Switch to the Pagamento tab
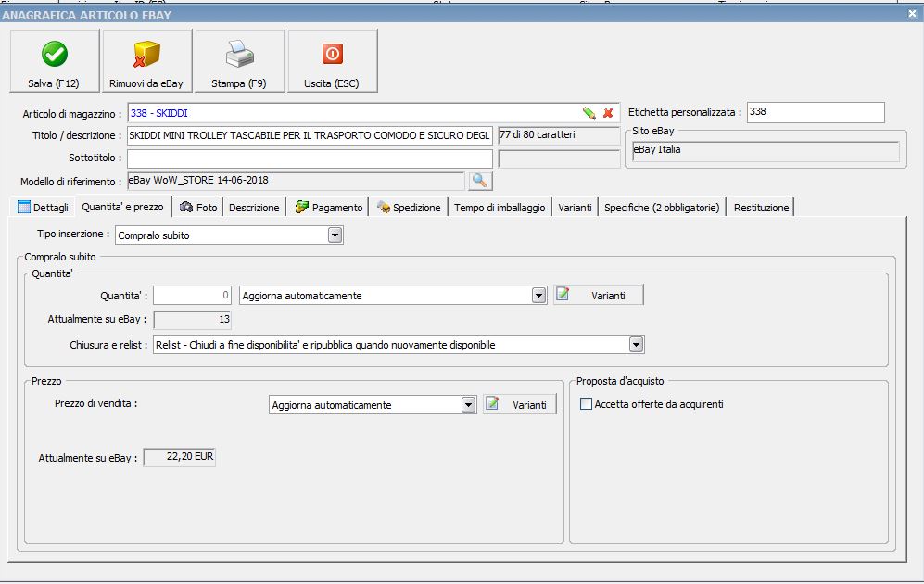This screenshot has height=584, width=924. 329,208
